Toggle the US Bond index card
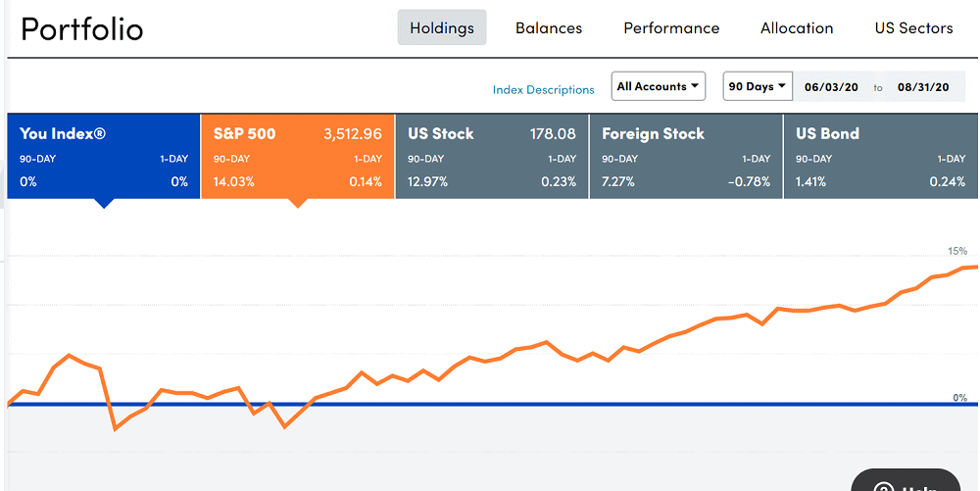This screenshot has height=491, width=980. 881,156
